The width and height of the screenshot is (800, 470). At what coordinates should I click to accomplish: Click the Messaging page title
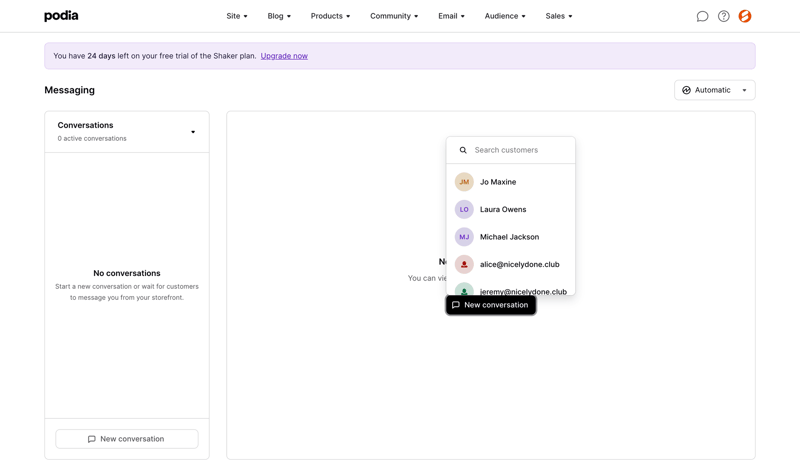tap(69, 90)
